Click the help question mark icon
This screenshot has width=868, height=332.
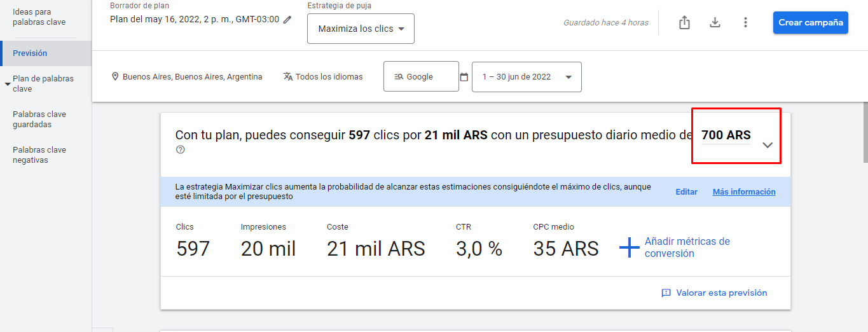coord(181,150)
